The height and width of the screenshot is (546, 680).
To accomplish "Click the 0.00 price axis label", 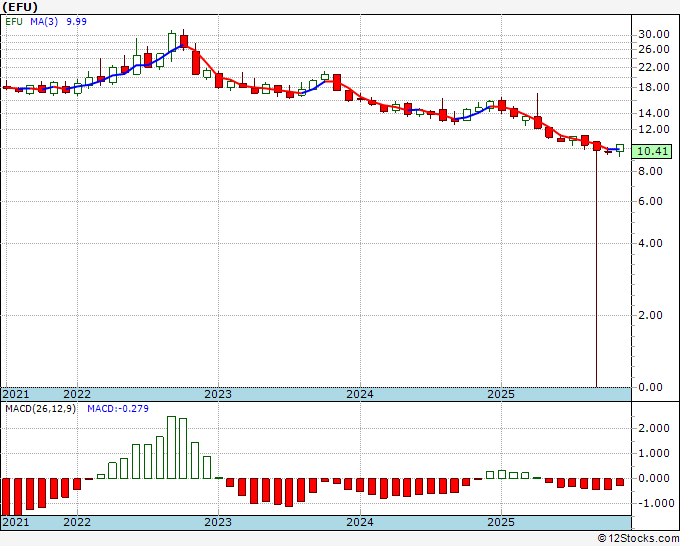I will (651, 387).
